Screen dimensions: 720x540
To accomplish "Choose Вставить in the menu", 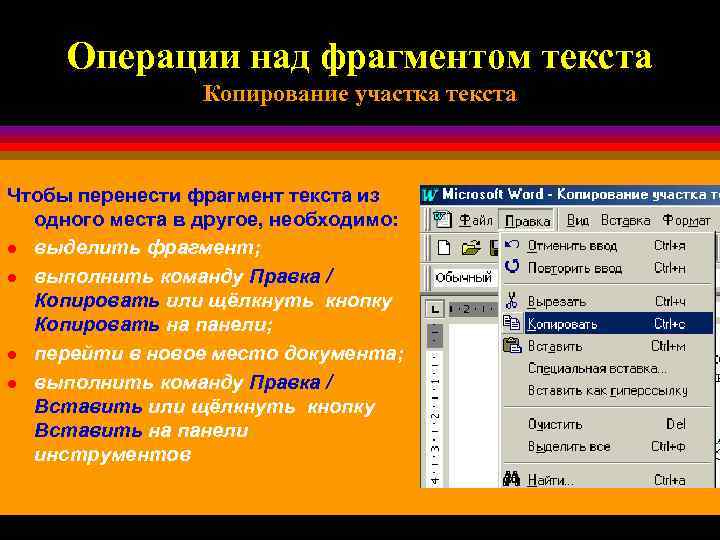I will 608,346.
